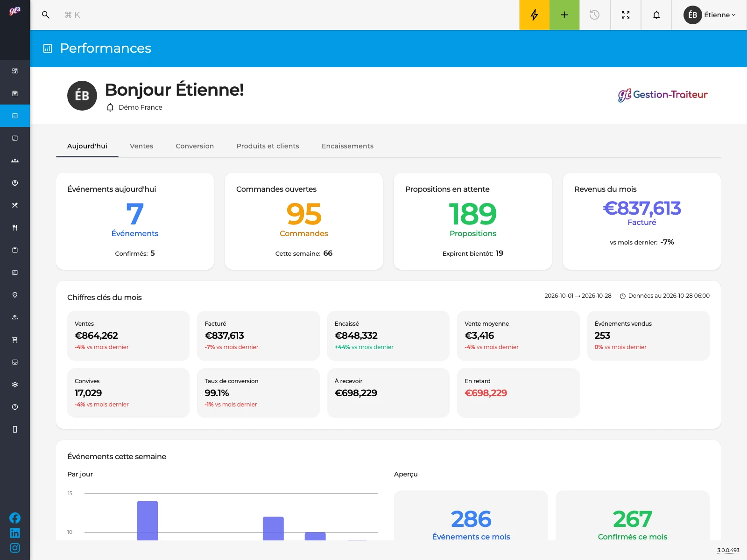Open the Commandes ouvertes card showing 95
The width and height of the screenshot is (747, 560).
(x=304, y=221)
